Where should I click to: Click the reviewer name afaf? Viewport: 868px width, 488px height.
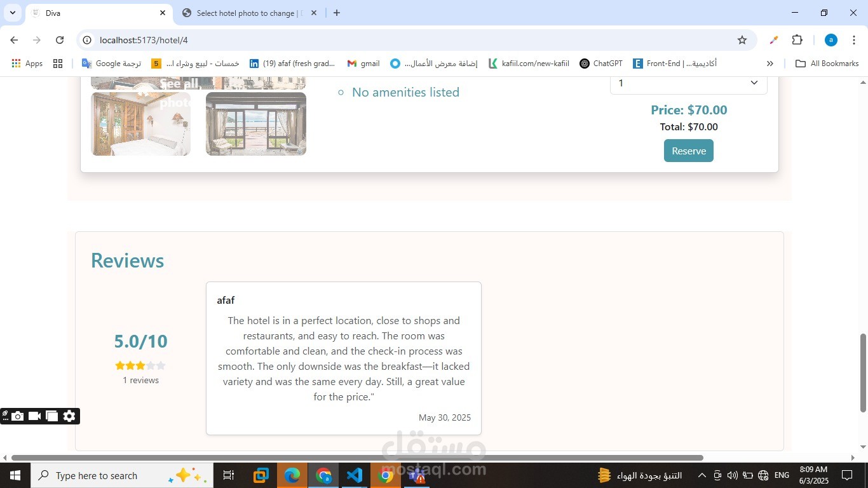[x=226, y=300]
